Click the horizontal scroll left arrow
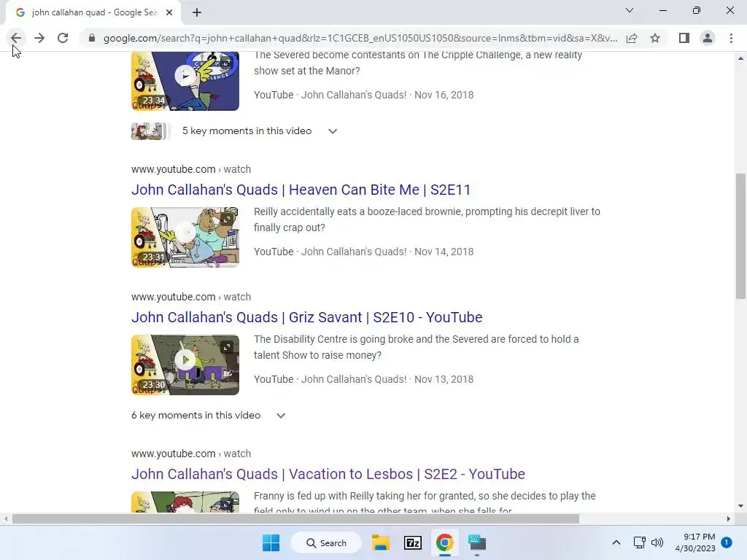The height and width of the screenshot is (560, 747). (x=6, y=518)
